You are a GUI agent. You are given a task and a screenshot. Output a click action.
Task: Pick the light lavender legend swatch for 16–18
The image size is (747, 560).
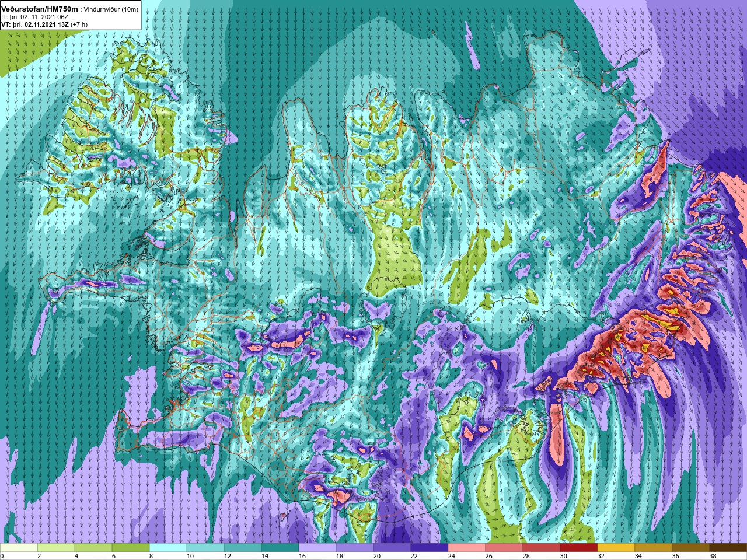[x=317, y=548]
